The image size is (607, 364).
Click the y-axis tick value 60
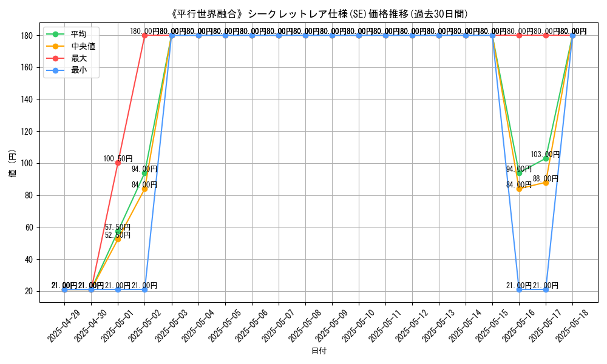(29, 227)
